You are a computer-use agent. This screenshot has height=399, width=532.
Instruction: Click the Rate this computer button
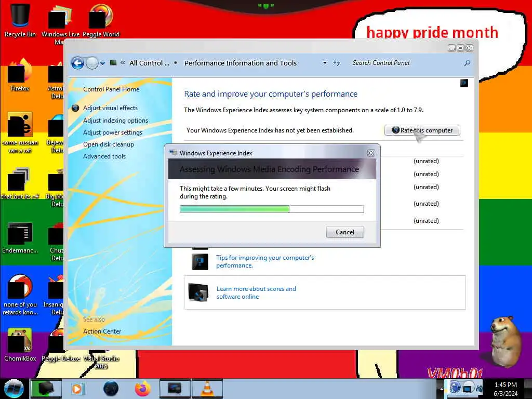(x=422, y=130)
